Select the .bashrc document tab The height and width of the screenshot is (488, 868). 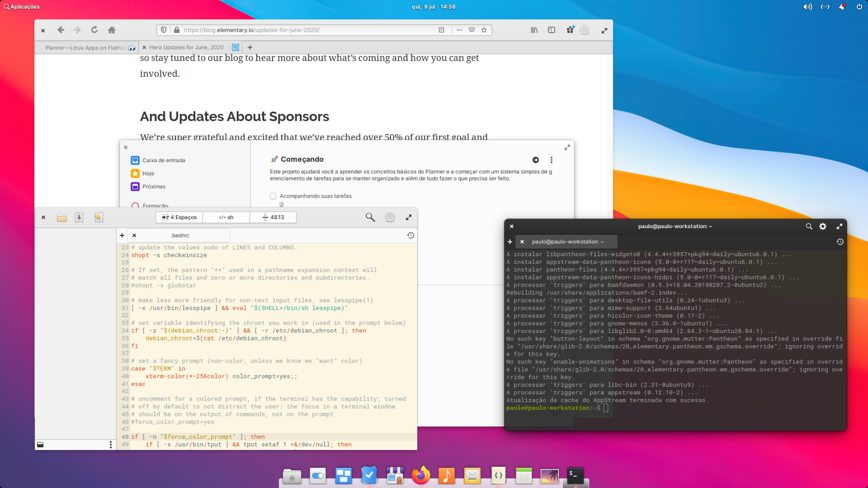[180, 235]
